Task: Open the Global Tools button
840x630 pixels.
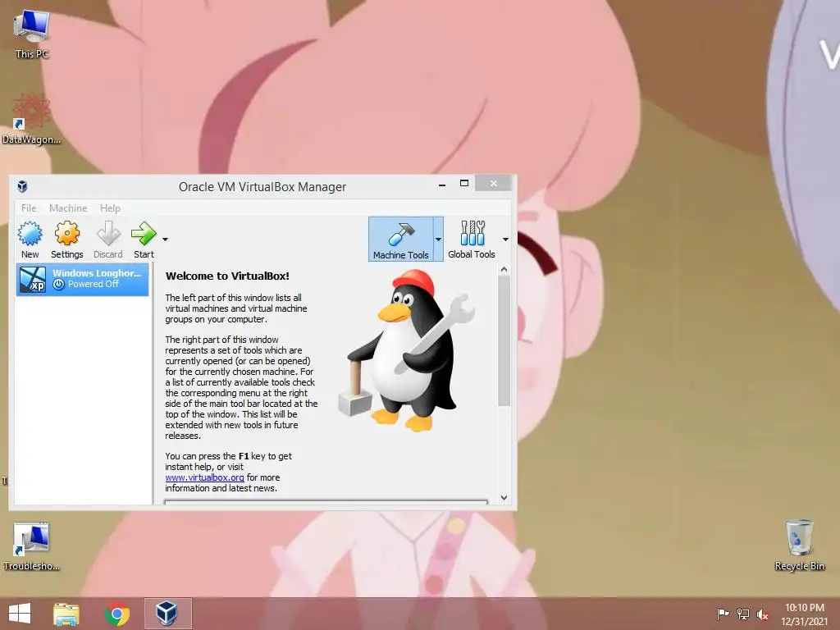Action: tap(472, 240)
